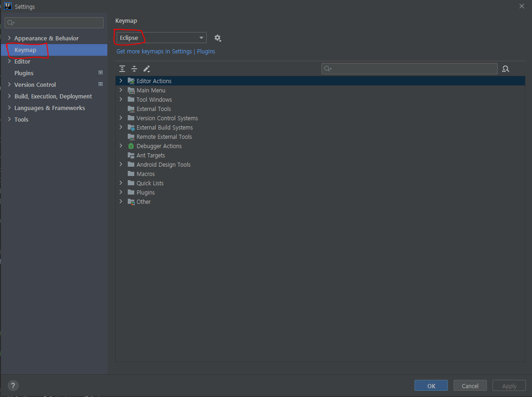532x397 pixels.
Task: Expand the Debugger Actions node
Action: click(x=121, y=146)
